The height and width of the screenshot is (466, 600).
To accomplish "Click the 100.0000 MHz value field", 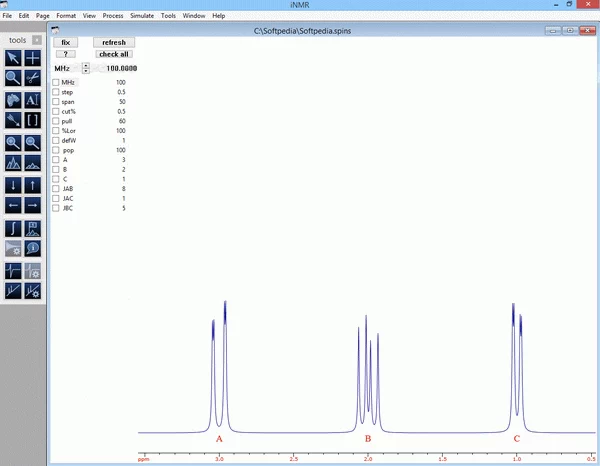I will tap(121, 68).
